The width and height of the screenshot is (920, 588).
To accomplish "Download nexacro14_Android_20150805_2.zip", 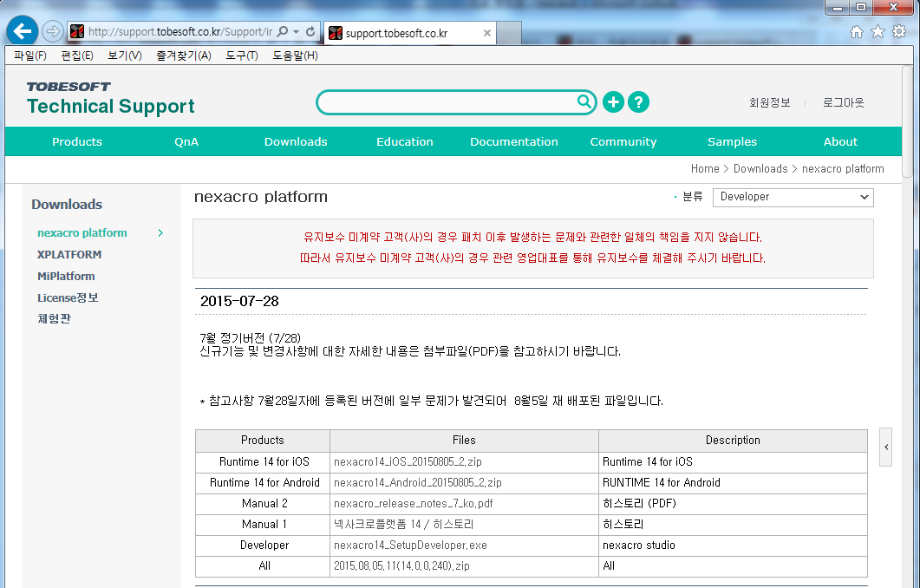I will (418, 483).
